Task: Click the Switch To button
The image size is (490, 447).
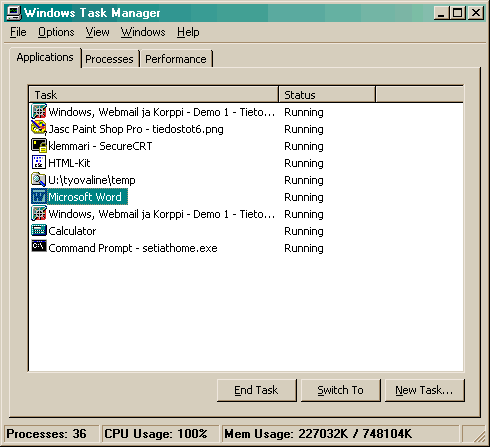Action: click(340, 390)
